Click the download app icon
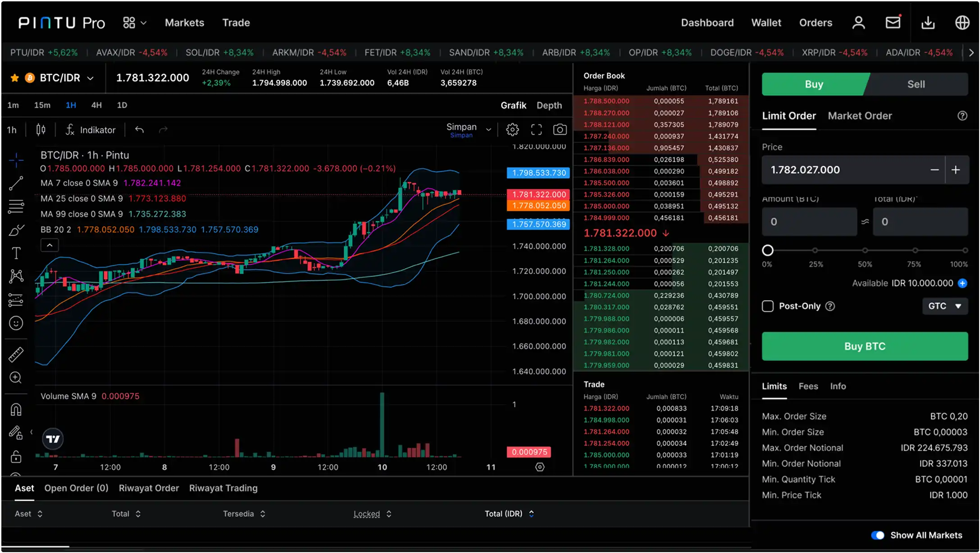This screenshot has height=553, width=980. (x=928, y=23)
